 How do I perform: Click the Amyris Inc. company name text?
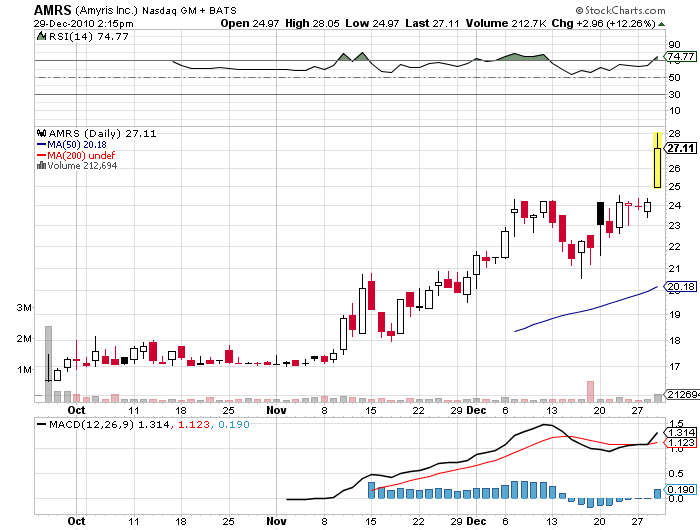tap(107, 10)
